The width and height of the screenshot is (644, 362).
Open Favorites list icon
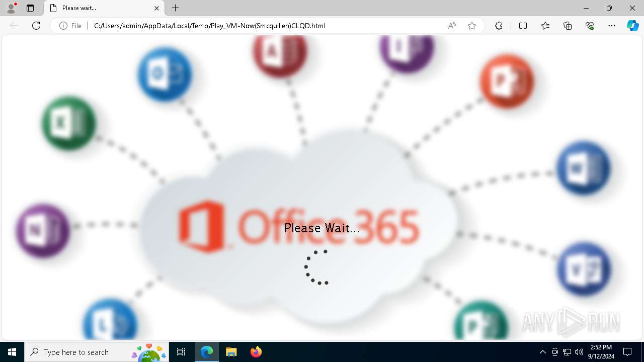point(545,26)
